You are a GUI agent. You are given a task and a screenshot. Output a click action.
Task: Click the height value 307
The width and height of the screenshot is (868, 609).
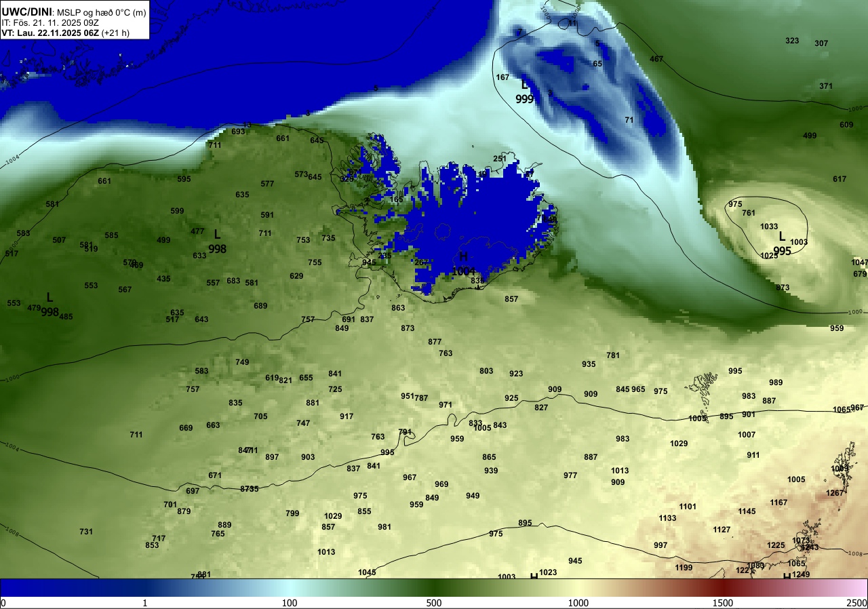(821, 43)
